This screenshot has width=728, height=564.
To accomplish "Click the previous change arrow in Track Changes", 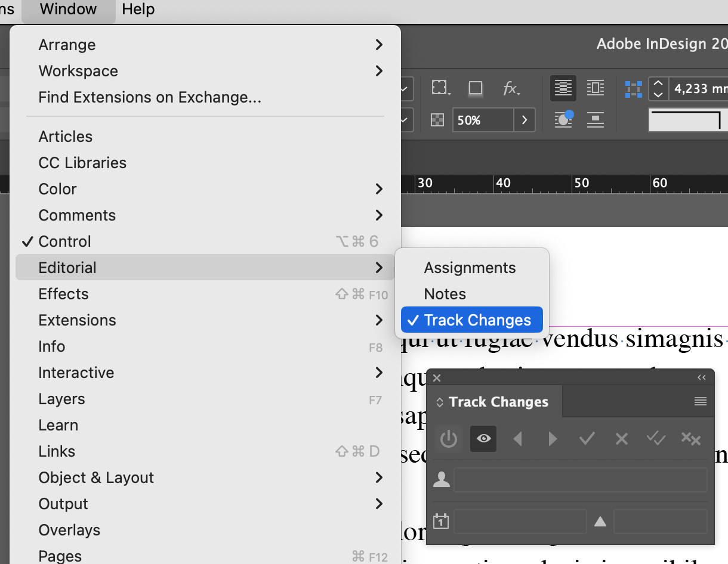I will click(517, 439).
